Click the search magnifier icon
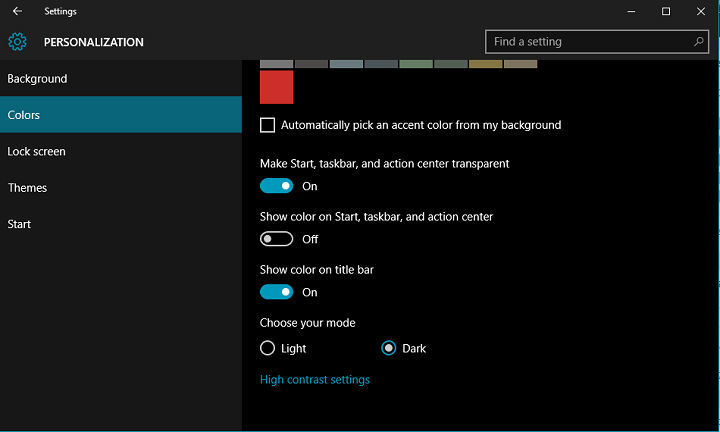This screenshot has height=432, width=720. pos(699,42)
